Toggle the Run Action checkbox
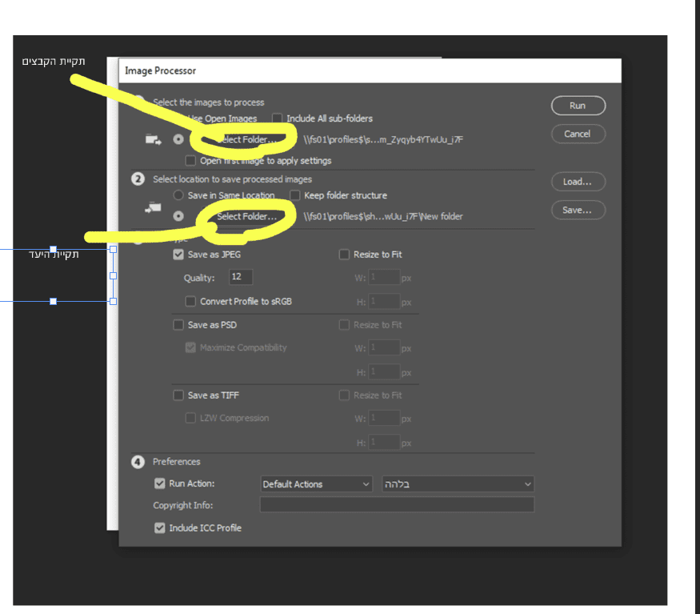This screenshot has height=614, width=700. [159, 484]
